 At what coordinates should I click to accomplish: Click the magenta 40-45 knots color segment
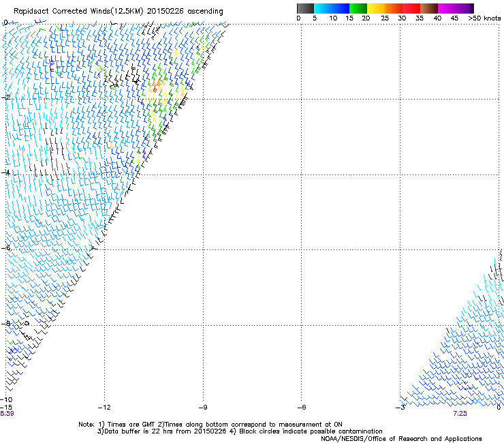point(447,8)
